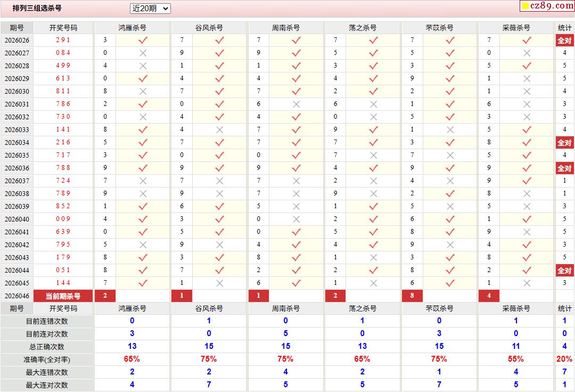
Task: Click the 鸿雁杀号 checkmark in row 2026026
Action: pos(143,40)
